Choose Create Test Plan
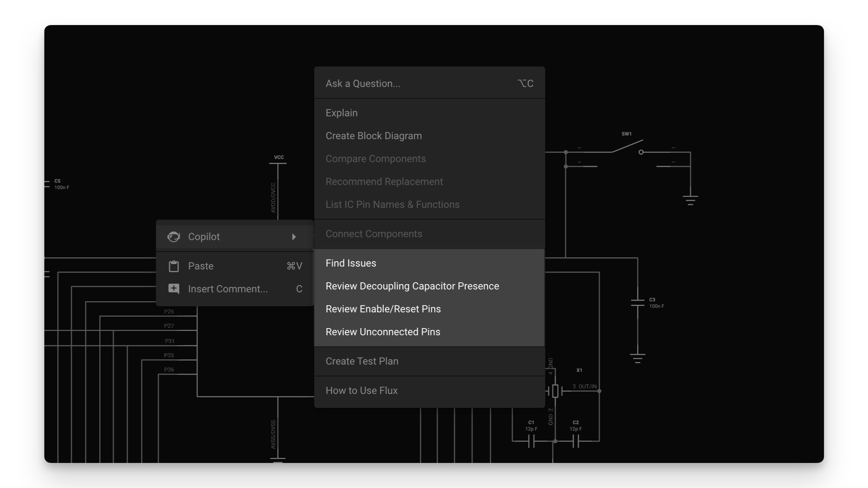The image size is (868, 488). pyautogui.click(x=362, y=361)
